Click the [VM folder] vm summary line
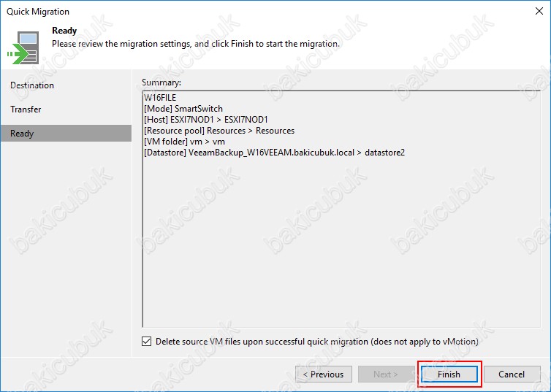Screen dimensions: 551x392 [184, 142]
